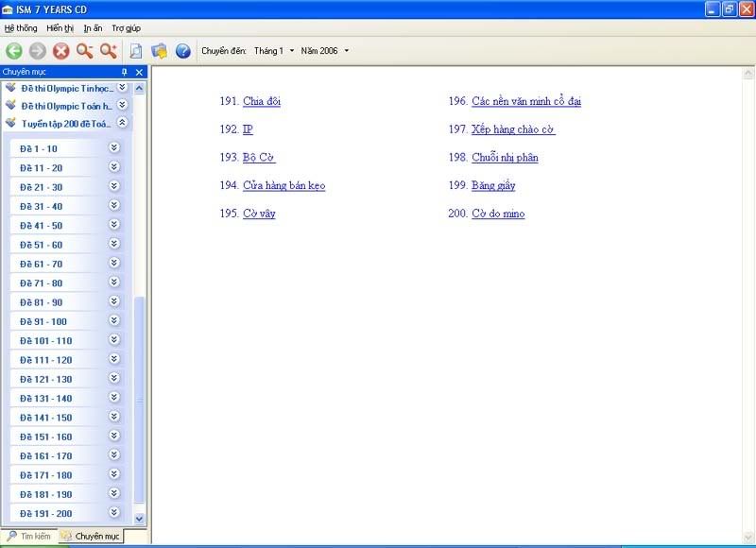756x548 pixels.
Task: Collapse the Tuyển tập 200 đề section
Action: tap(122, 123)
